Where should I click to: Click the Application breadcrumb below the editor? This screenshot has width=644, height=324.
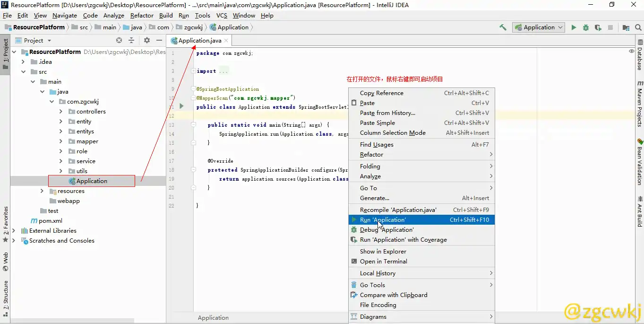(213, 318)
